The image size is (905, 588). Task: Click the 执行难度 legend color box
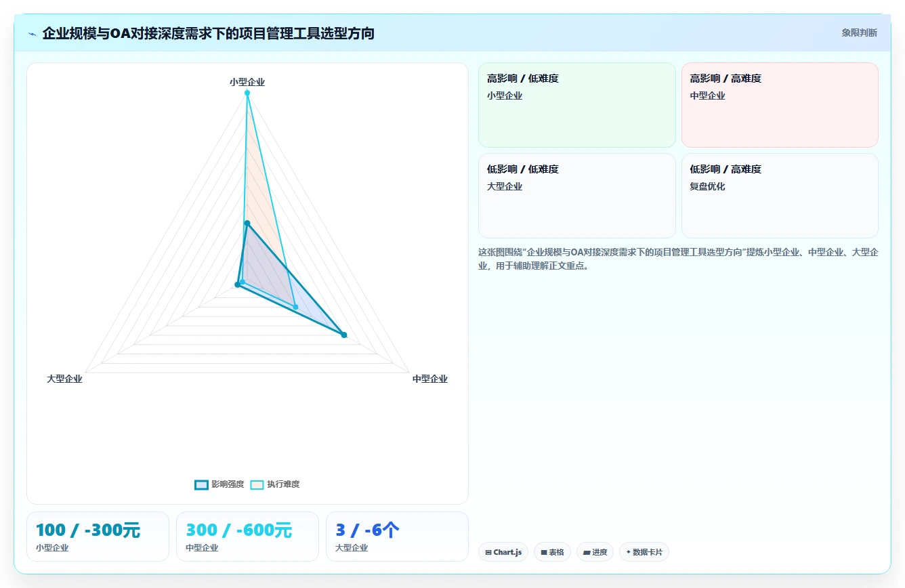[x=257, y=484]
